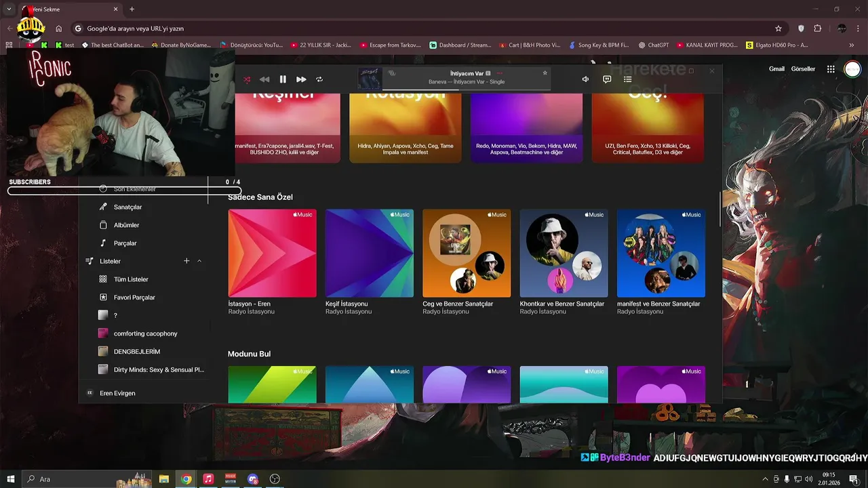Open the comforting cacophony playlist
868x488 pixels.
146,333
